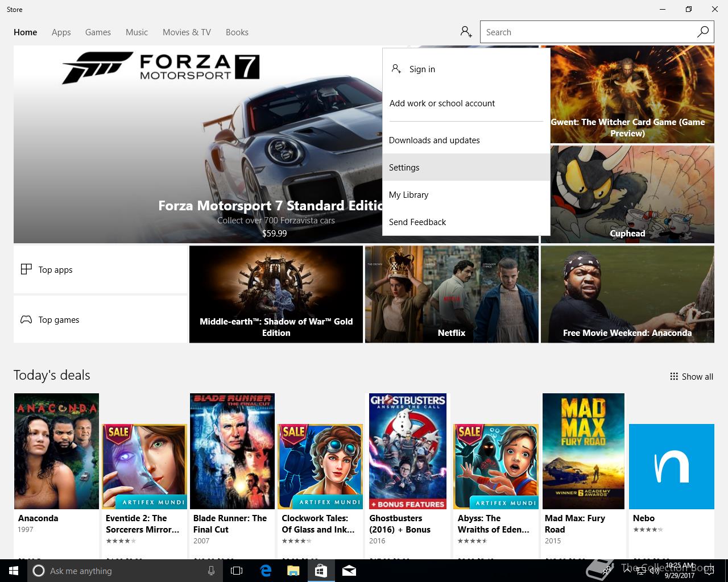Open the Movies & TV tab

[x=187, y=32]
